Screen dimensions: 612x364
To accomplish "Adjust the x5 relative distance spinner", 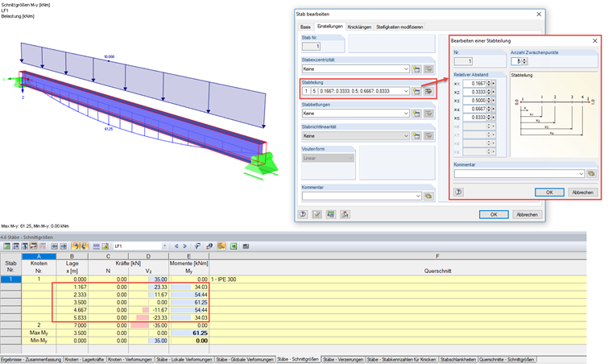I will pyautogui.click(x=489, y=118).
